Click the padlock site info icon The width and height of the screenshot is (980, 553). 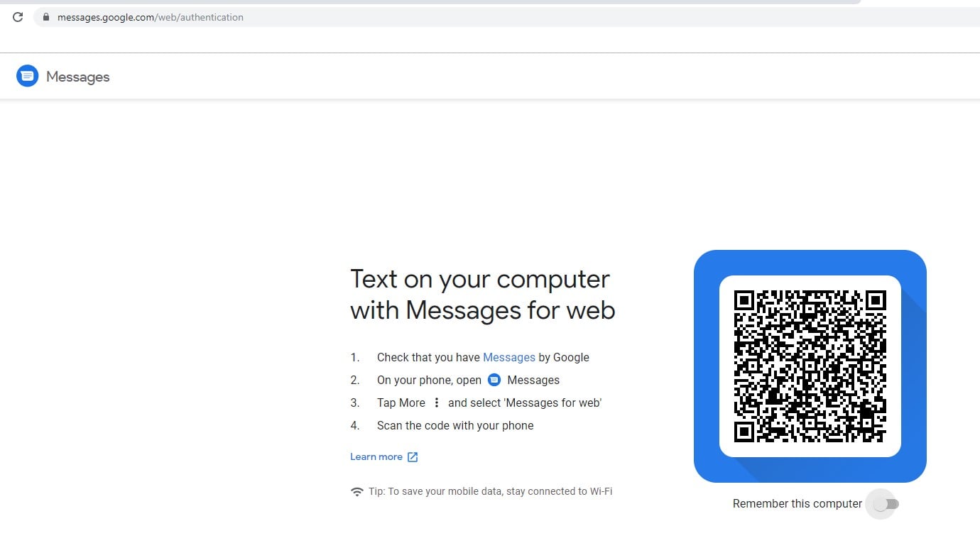point(46,17)
